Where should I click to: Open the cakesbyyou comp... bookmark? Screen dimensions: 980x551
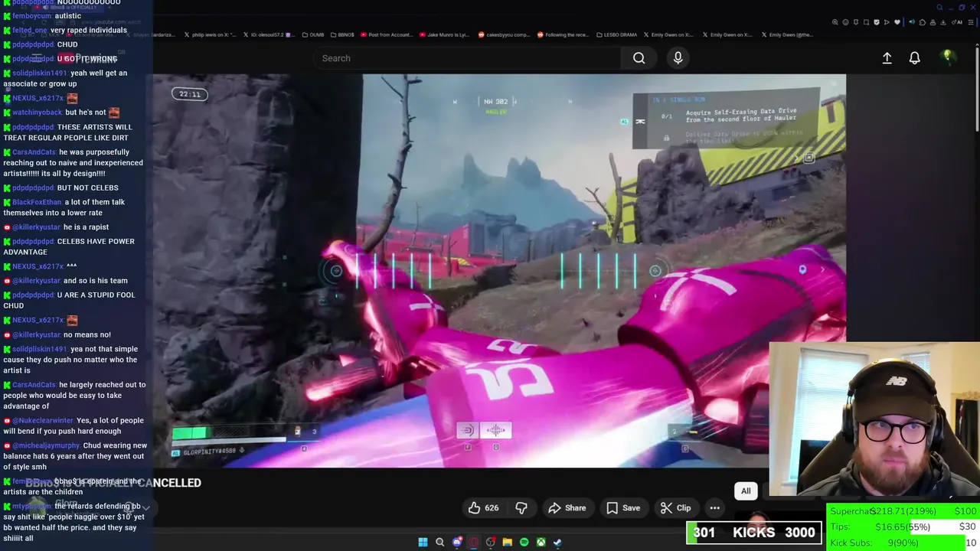click(x=504, y=34)
